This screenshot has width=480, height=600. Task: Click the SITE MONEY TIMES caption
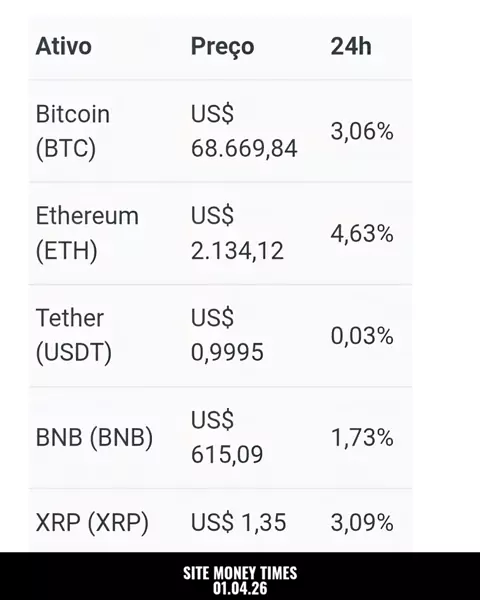(x=240, y=573)
